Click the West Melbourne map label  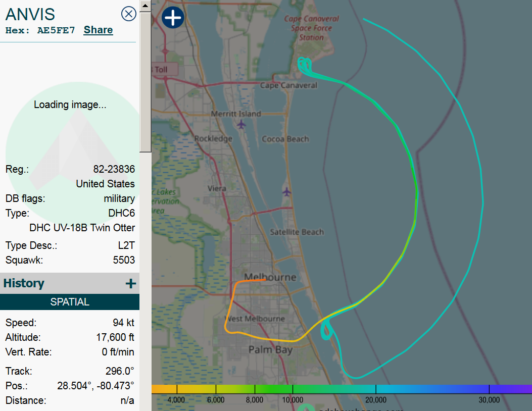(256, 319)
